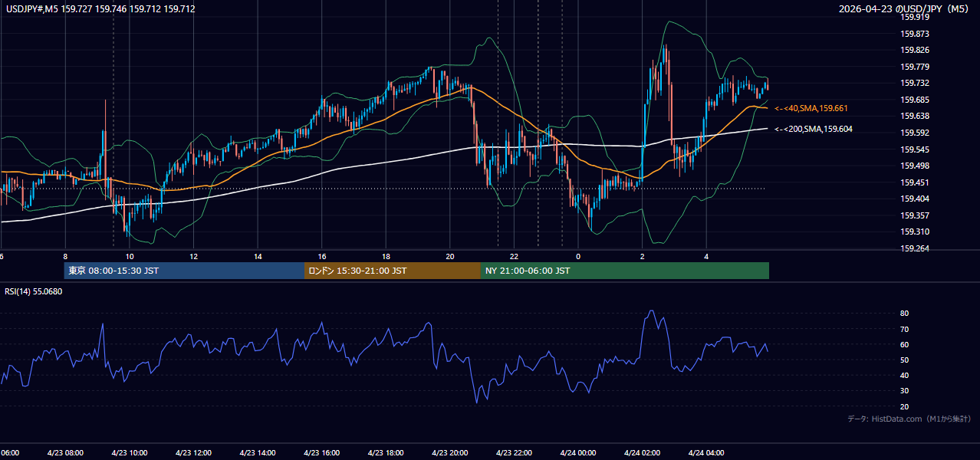The height and width of the screenshot is (460, 980).
Task: Select the 40 SMA label 159.661
Action: click(811, 109)
